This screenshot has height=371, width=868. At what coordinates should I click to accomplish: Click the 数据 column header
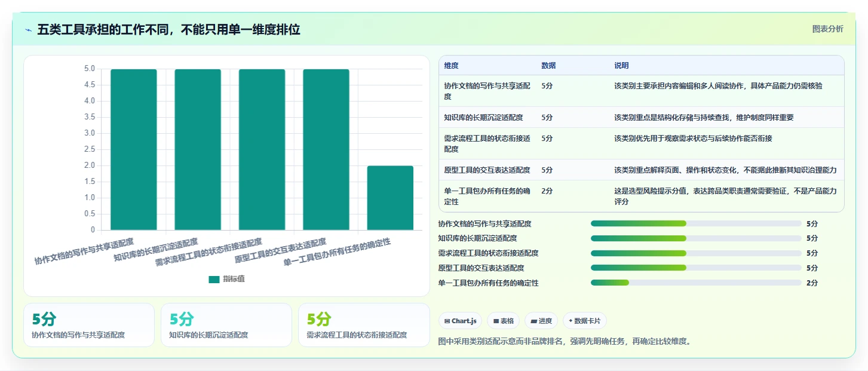tap(548, 66)
